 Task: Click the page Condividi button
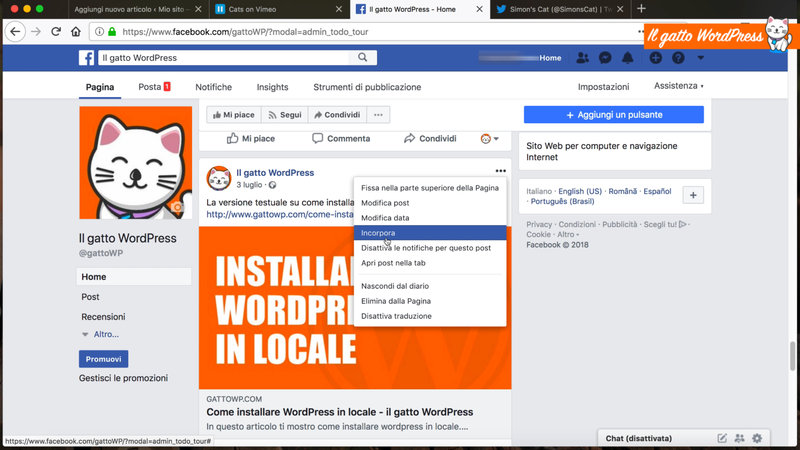tap(337, 115)
